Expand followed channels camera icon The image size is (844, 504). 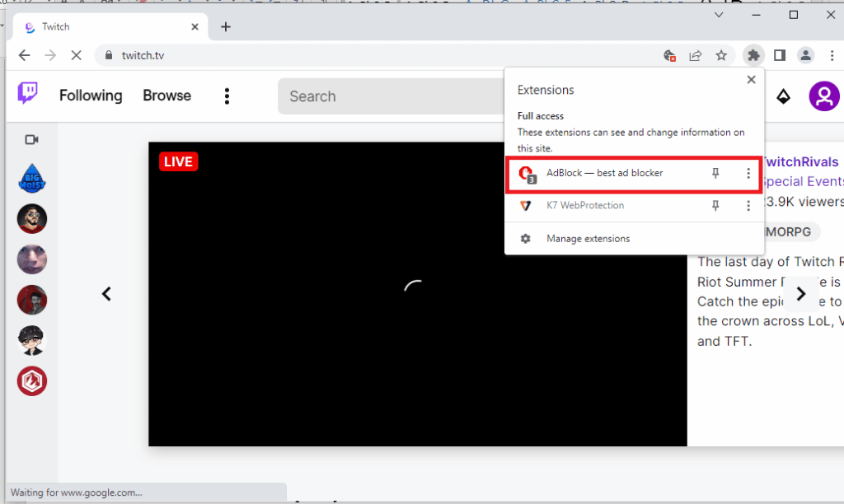32,140
